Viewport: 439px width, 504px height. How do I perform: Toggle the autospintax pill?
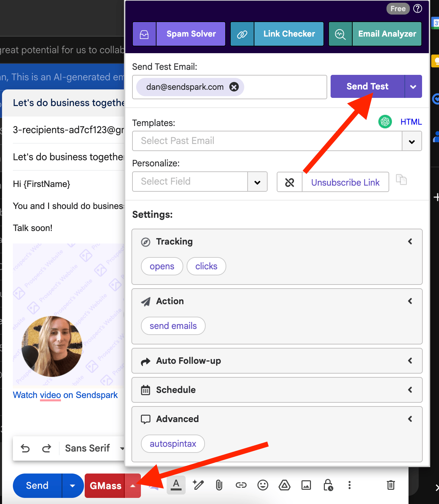point(173,444)
